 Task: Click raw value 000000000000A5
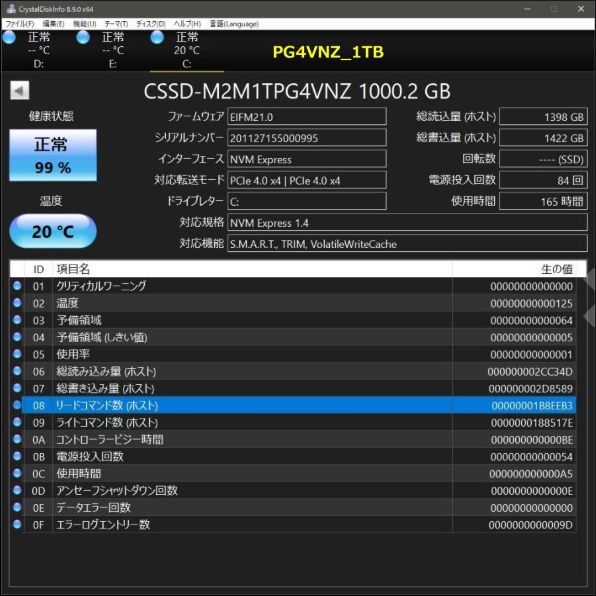pyautogui.click(x=531, y=474)
